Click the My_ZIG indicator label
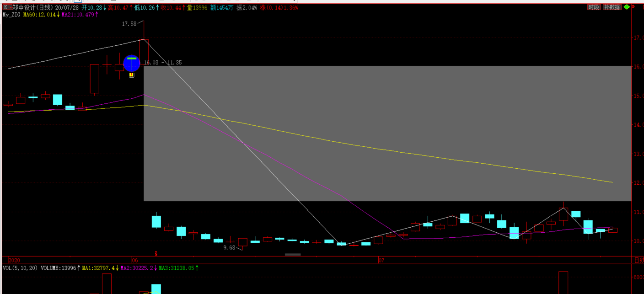This screenshot has height=294, width=644. click(x=12, y=15)
